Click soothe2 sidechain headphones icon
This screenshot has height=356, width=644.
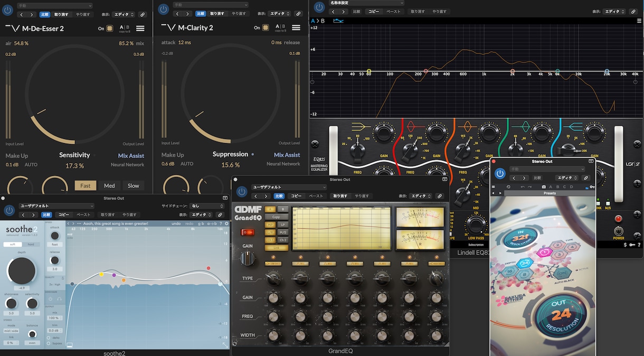pyautogui.click(x=59, y=299)
